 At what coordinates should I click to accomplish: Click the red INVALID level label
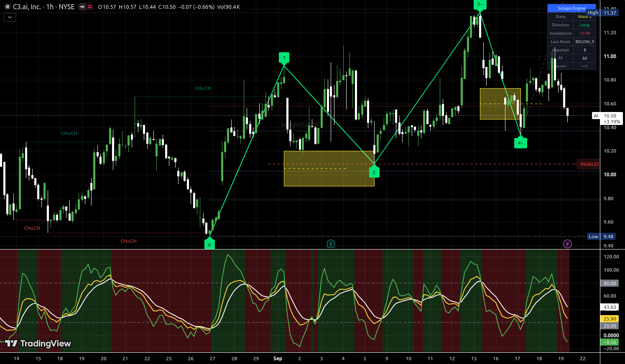(x=588, y=164)
